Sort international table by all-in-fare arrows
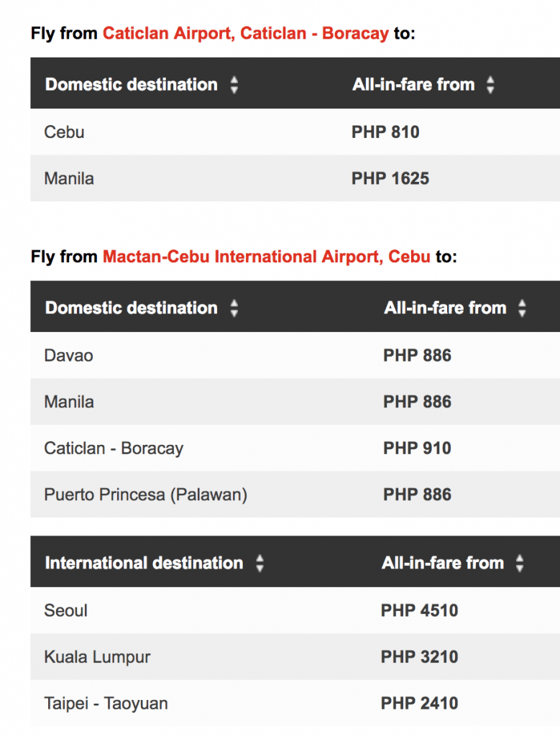This screenshot has width=560, height=736. [x=519, y=563]
